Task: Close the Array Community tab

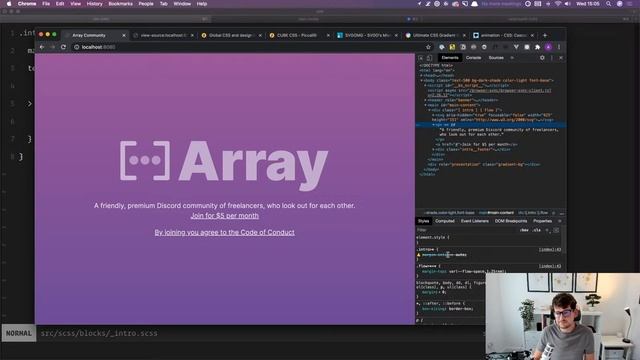Action: tap(124, 36)
